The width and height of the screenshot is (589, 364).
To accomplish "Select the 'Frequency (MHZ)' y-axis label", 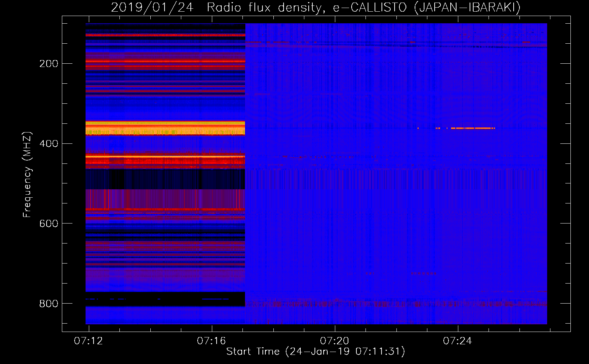I will pos(27,174).
